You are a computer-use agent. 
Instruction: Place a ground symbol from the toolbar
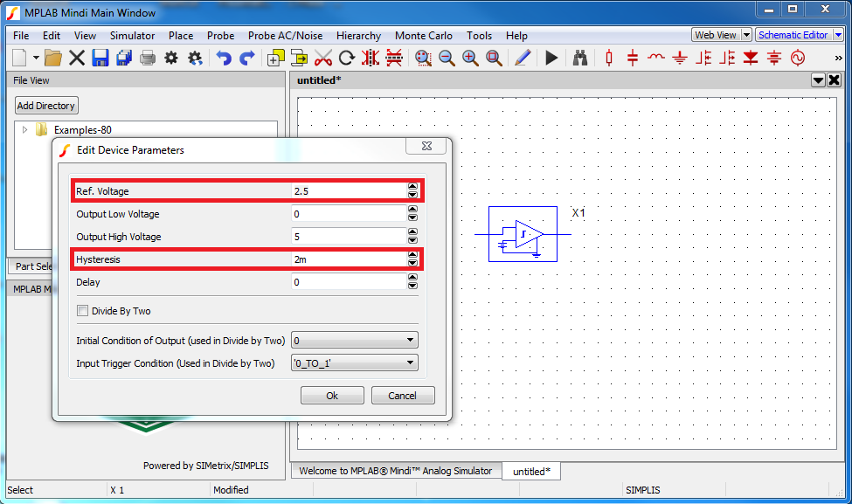tap(681, 59)
